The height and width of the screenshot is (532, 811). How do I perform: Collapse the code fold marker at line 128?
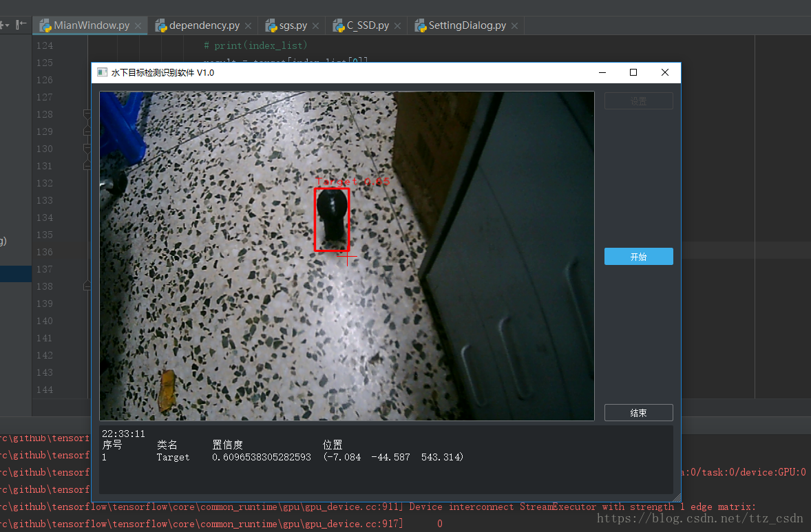click(x=87, y=114)
